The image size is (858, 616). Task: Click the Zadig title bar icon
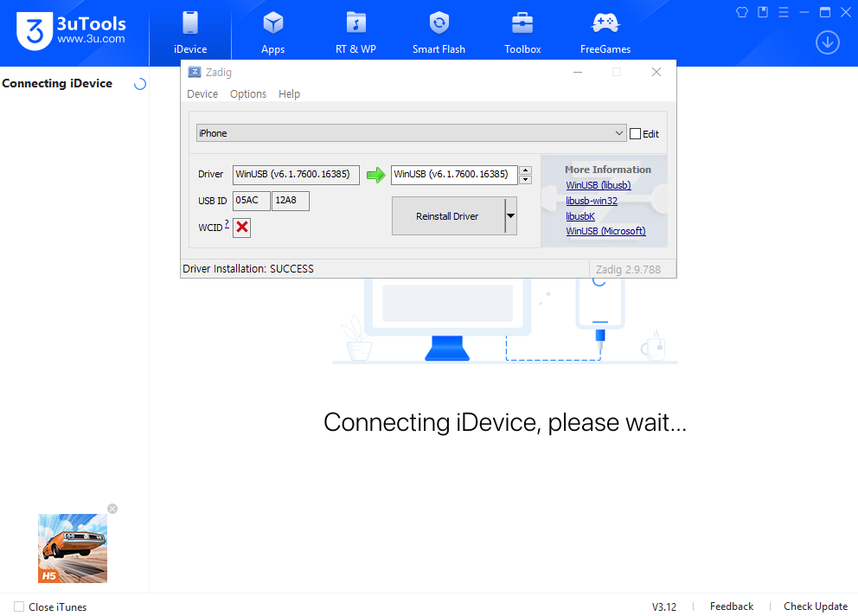(195, 72)
